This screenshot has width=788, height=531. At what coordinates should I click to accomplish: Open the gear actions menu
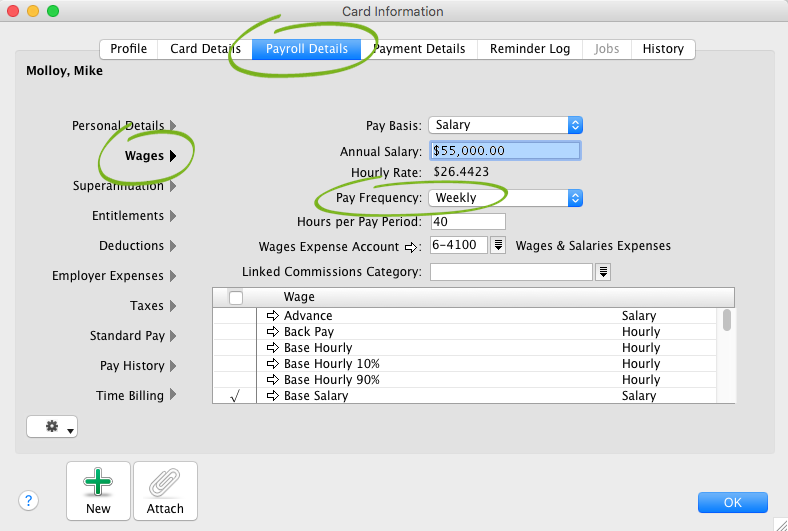tap(52, 427)
